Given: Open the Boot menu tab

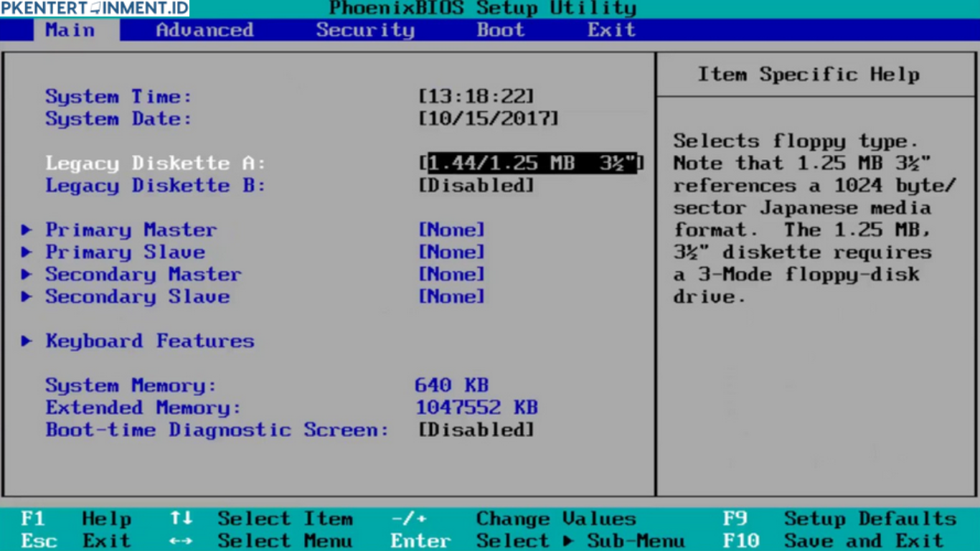Looking at the screenshot, I should (x=500, y=30).
